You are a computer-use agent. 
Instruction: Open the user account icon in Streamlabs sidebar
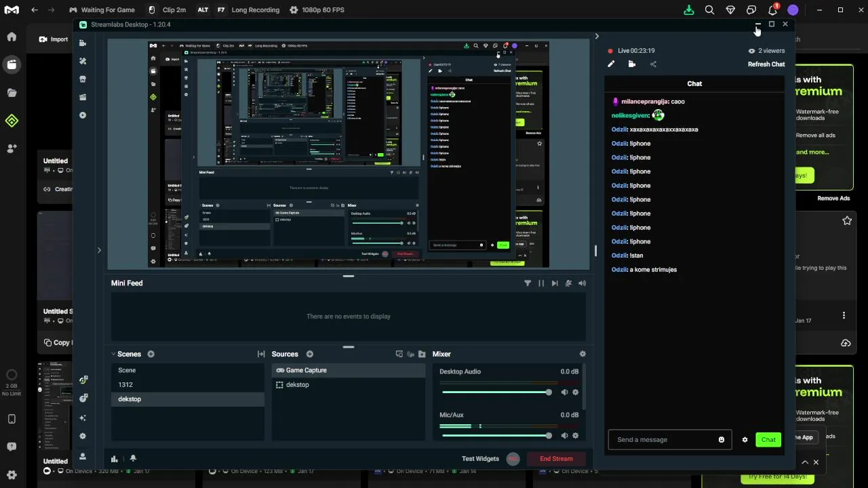click(83, 456)
